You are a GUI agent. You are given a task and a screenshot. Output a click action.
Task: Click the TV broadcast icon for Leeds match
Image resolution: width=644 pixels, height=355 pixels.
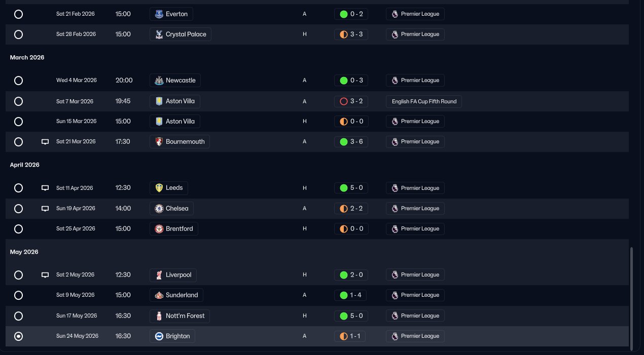(45, 188)
